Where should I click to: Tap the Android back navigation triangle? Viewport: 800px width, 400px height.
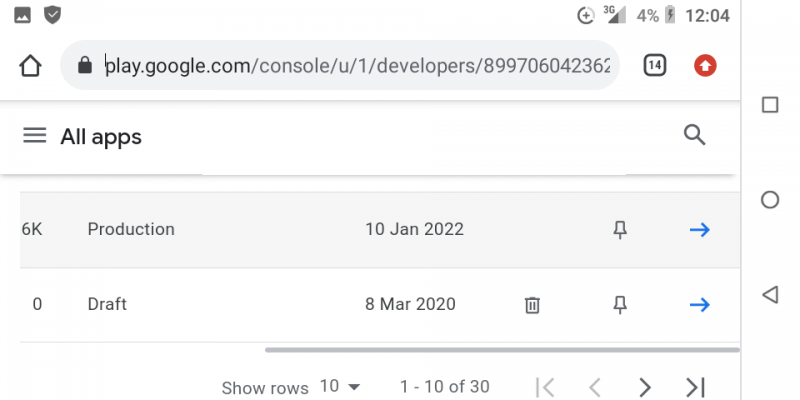pos(770,294)
